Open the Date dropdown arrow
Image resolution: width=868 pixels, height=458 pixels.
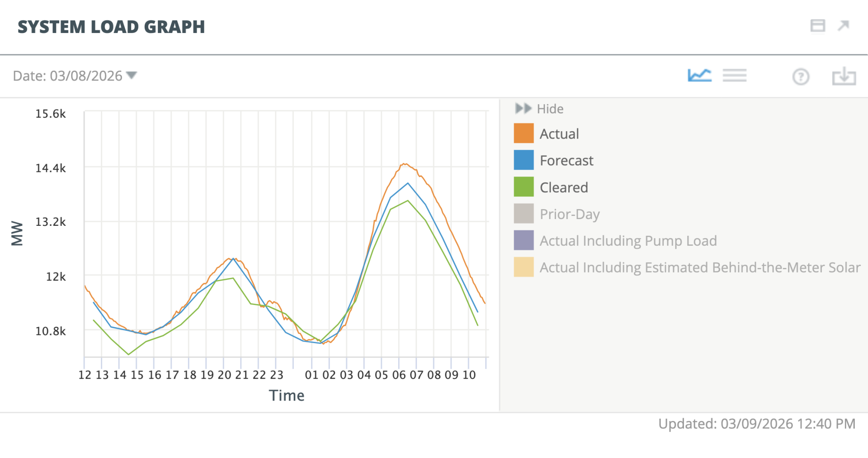pos(132,75)
